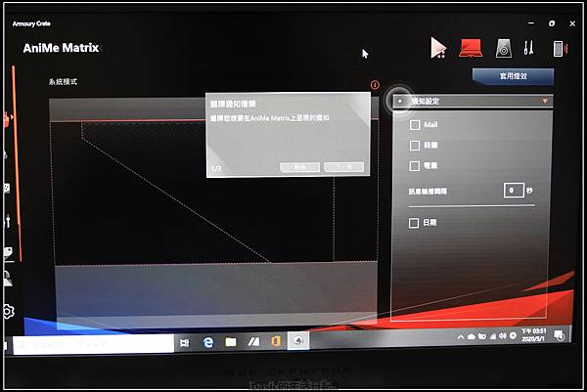Open the striped app icon on taskbar
Screen dimensions: 587x392
(253, 341)
